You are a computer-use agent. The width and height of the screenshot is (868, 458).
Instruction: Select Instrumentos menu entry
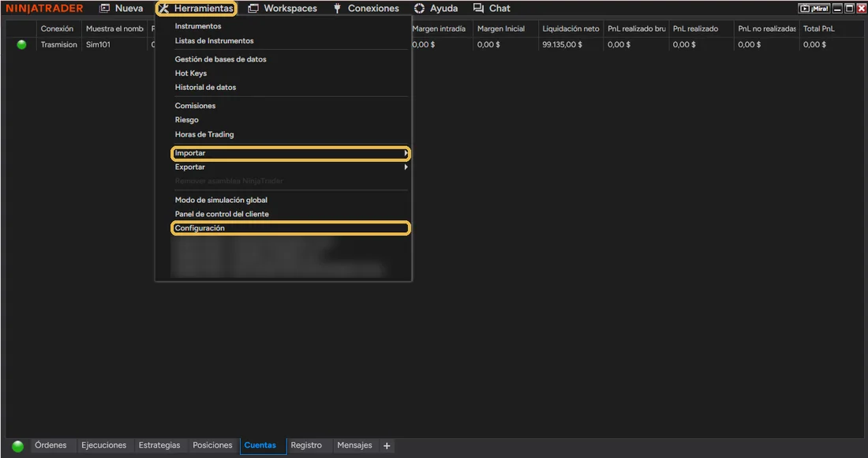click(197, 26)
